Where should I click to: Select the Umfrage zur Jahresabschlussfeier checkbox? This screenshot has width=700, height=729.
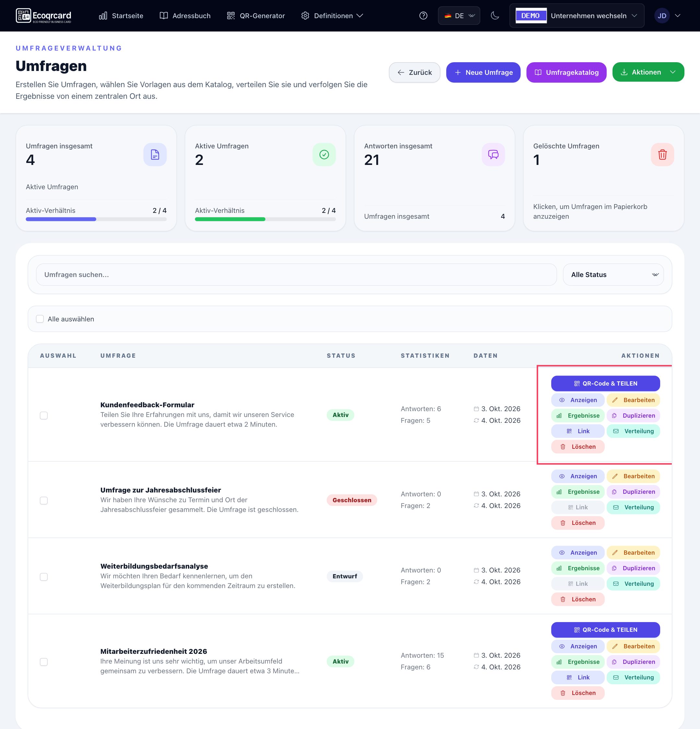click(x=44, y=501)
